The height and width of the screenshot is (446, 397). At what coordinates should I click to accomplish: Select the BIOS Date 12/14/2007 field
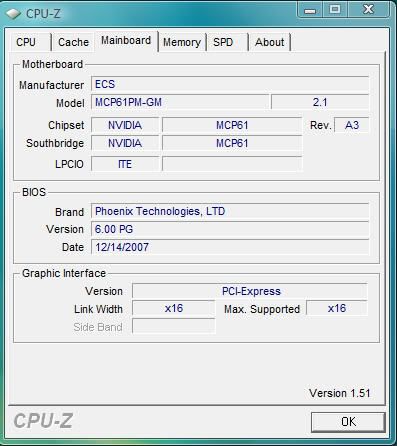pyautogui.click(x=230, y=247)
